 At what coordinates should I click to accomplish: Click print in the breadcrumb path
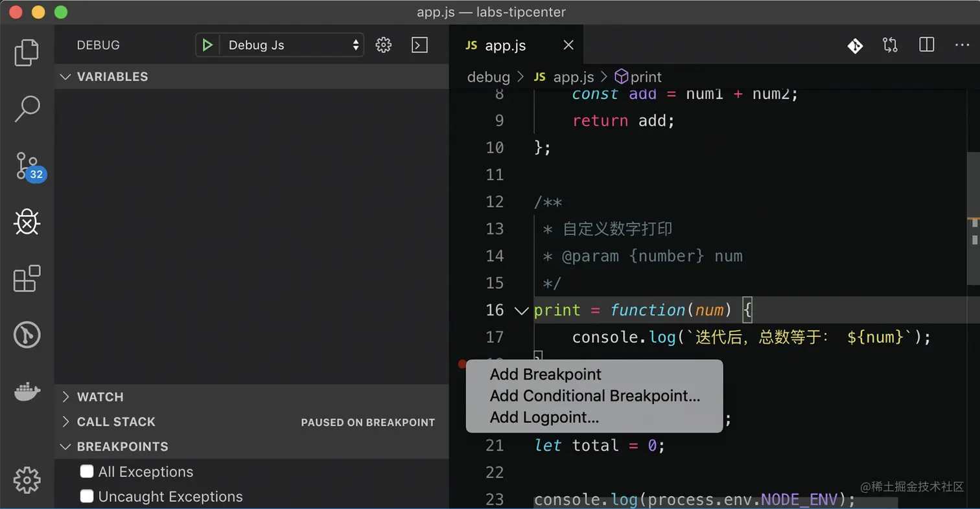click(646, 77)
